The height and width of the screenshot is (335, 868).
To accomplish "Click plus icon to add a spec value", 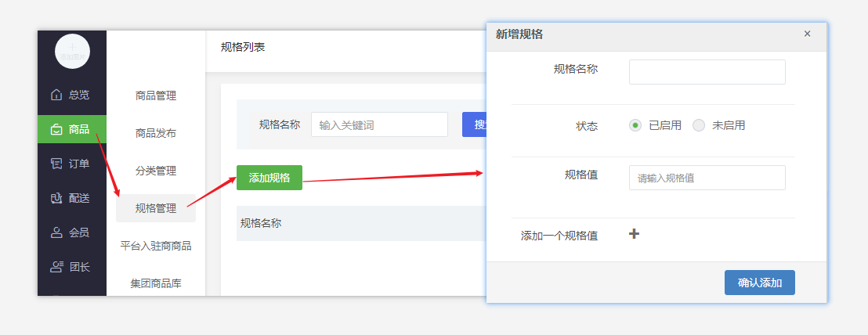I will pyautogui.click(x=635, y=233).
